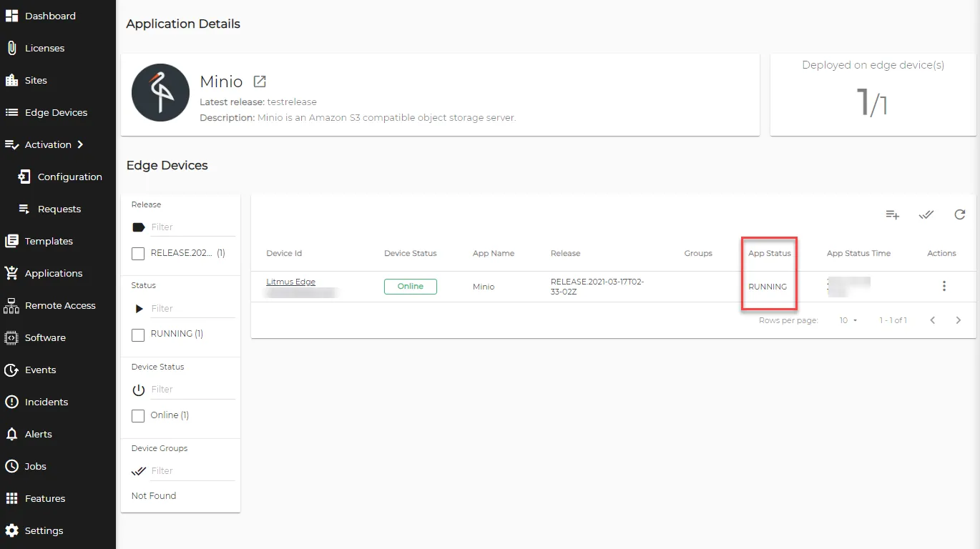This screenshot has width=980, height=549.
Task: Go to next page of table
Action: pyautogui.click(x=959, y=320)
